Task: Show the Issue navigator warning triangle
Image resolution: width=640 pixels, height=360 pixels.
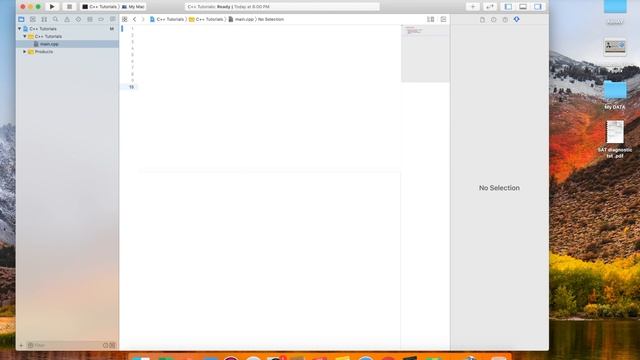Action: 67,19
